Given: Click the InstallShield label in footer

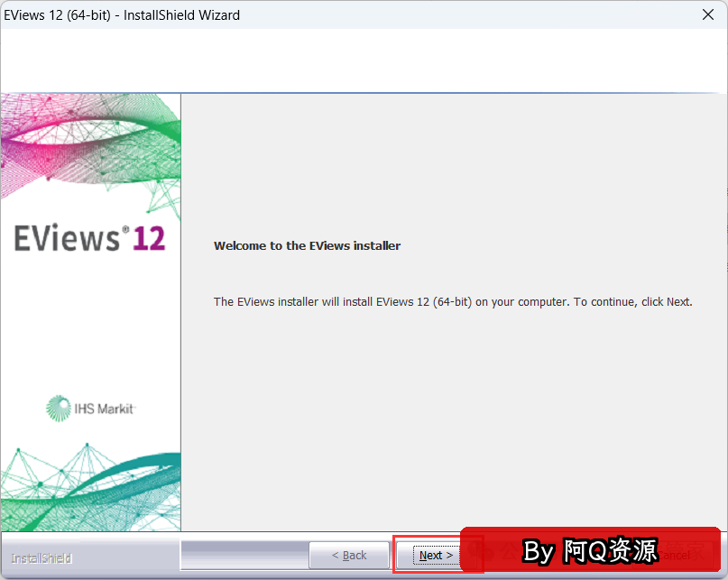Looking at the screenshot, I should [x=41, y=558].
